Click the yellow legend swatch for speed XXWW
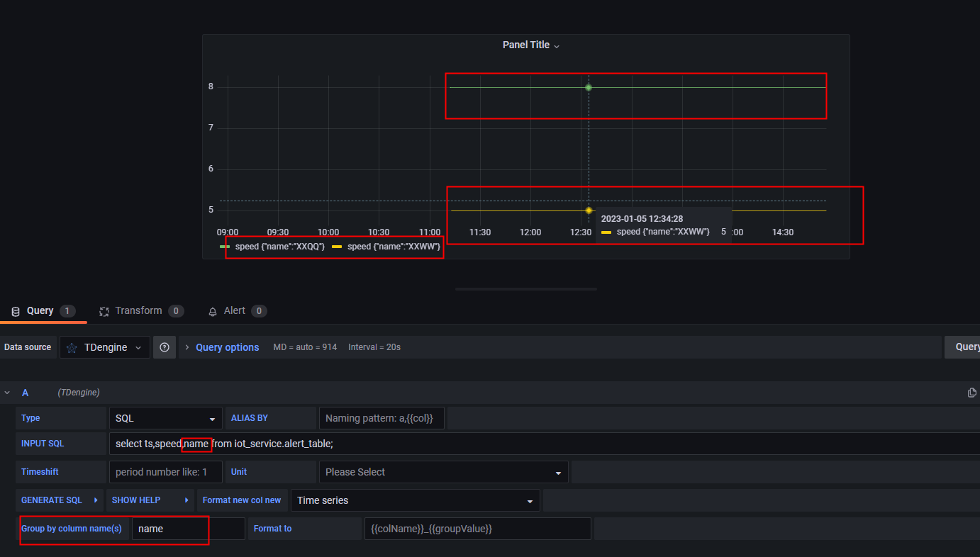980x557 pixels. tap(335, 247)
